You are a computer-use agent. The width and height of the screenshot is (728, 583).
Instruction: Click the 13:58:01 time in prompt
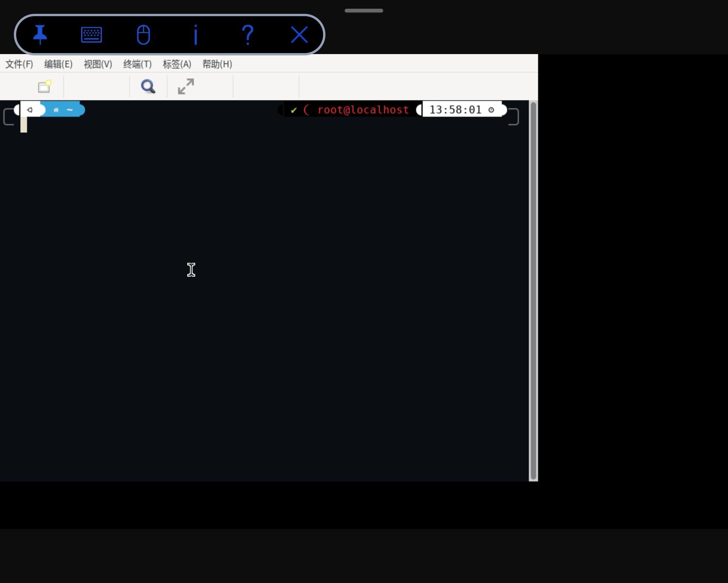click(x=456, y=110)
